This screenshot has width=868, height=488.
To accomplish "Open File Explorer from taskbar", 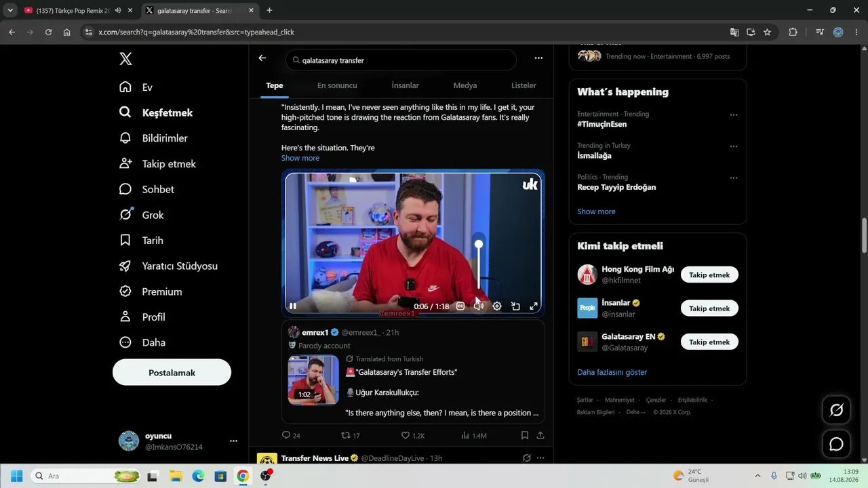I will [x=176, y=476].
